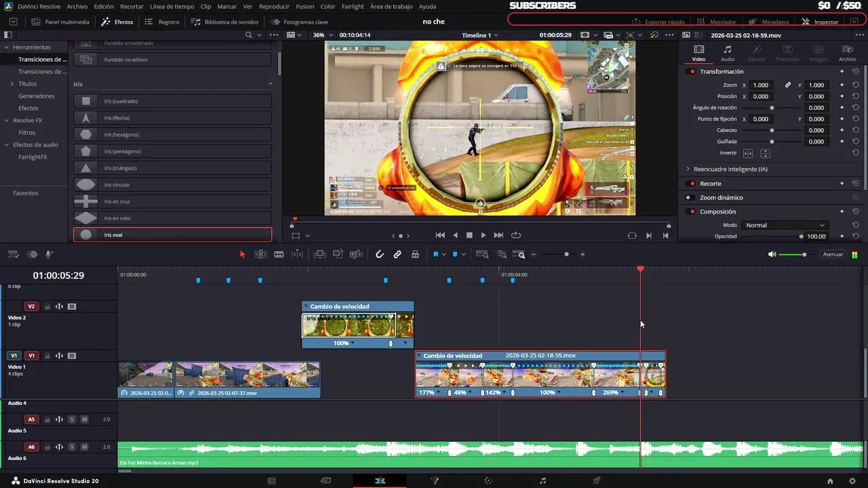Adjust Ángulo de rotación slider
The width and height of the screenshot is (868, 488).
(x=772, y=108)
